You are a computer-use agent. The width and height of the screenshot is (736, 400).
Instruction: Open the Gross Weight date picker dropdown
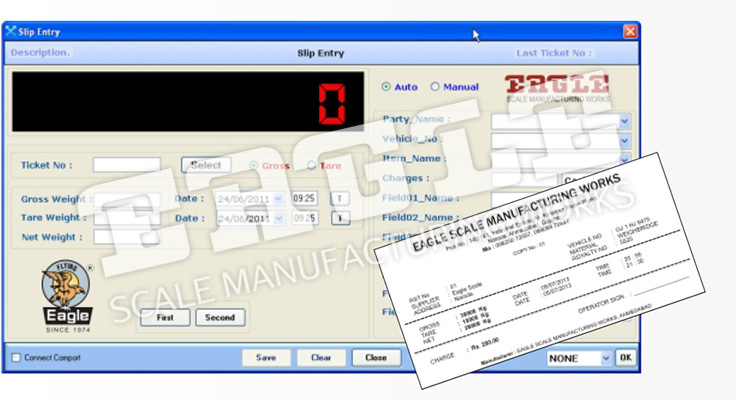point(278,199)
